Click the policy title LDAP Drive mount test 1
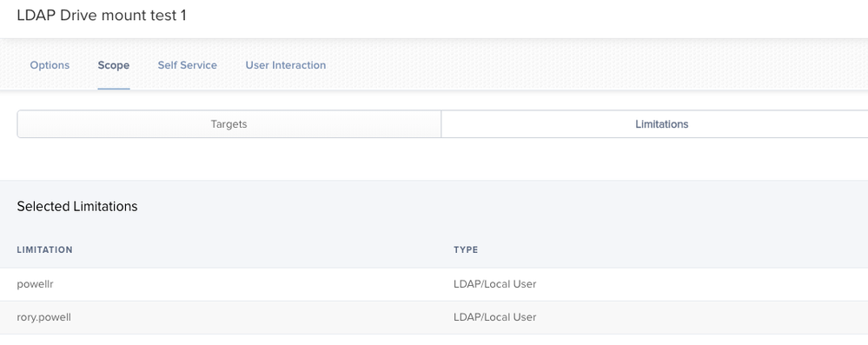Screen dimensions: 868x345 [x=102, y=16]
